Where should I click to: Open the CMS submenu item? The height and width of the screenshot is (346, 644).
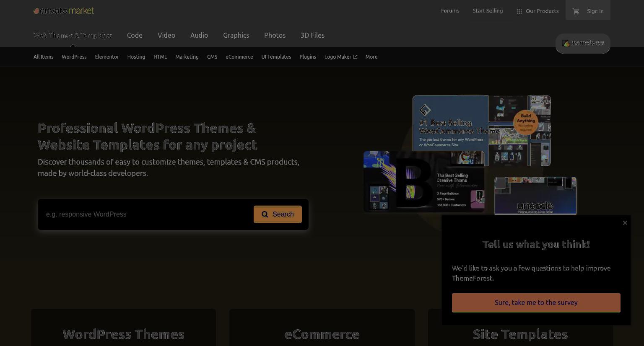pos(212,57)
